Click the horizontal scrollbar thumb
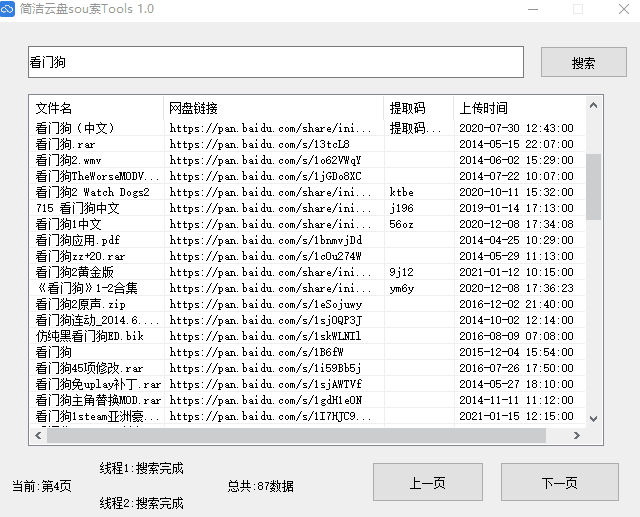This screenshot has width=640, height=517. point(296,435)
